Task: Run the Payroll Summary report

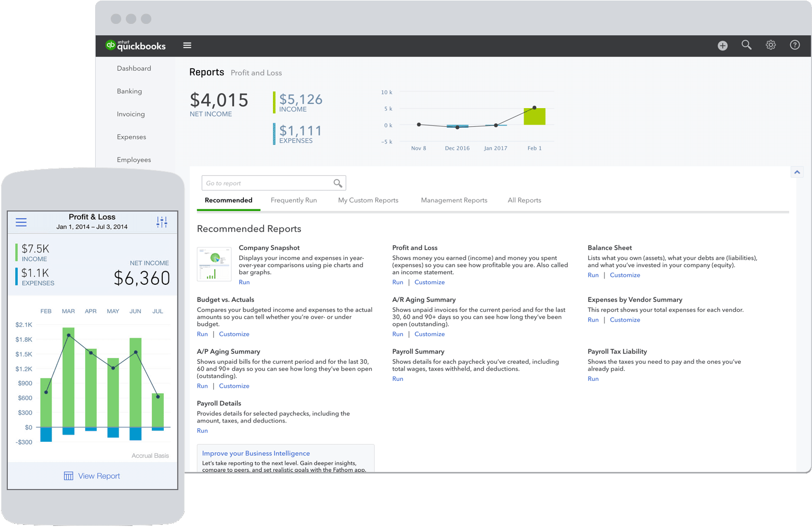Action: click(398, 379)
